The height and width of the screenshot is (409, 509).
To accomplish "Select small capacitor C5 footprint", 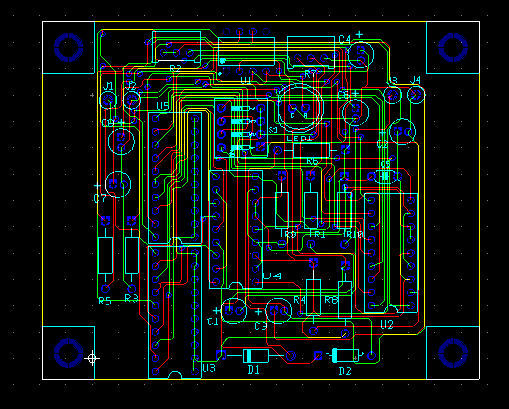I will coord(385,176).
